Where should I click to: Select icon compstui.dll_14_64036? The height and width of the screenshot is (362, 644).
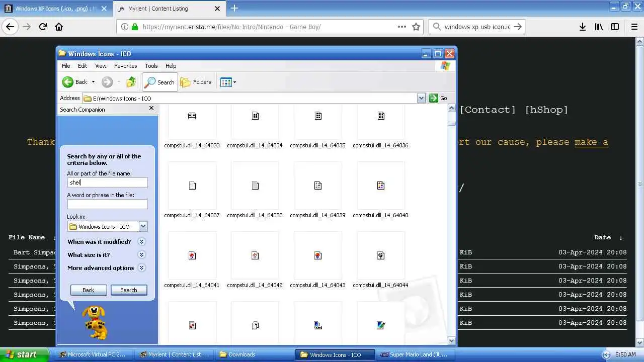pos(380,126)
